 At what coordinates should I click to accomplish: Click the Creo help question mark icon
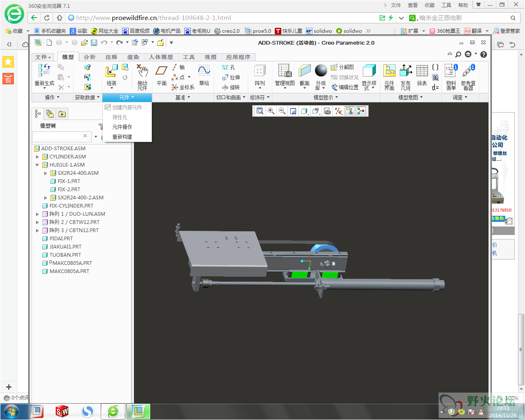(484, 54)
